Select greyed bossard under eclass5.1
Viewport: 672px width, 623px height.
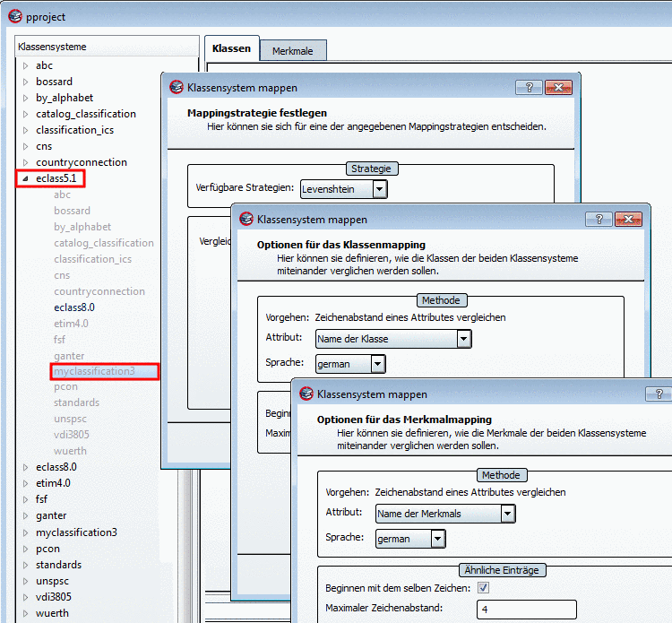[x=72, y=211]
